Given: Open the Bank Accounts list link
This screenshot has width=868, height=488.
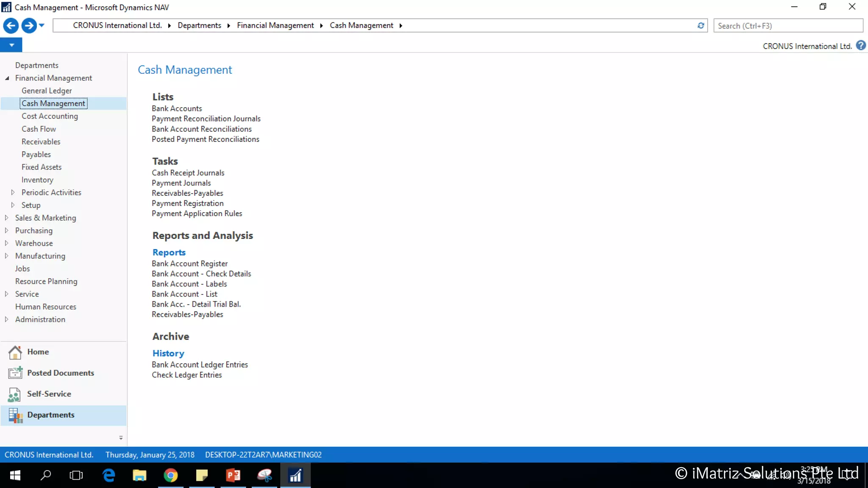Looking at the screenshot, I should coord(177,108).
